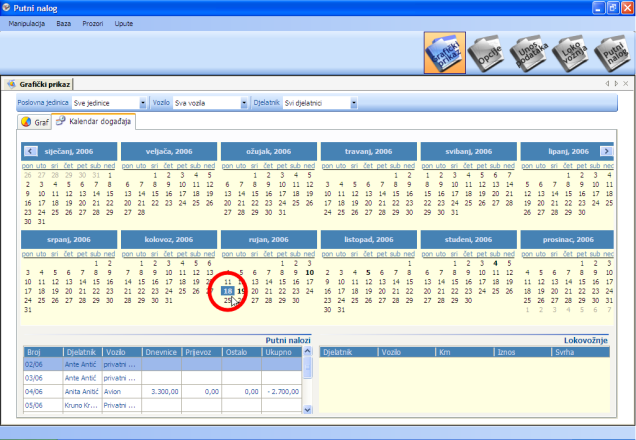Expand the Vozilo dropdown arrow
The width and height of the screenshot is (636, 440).
244,103
